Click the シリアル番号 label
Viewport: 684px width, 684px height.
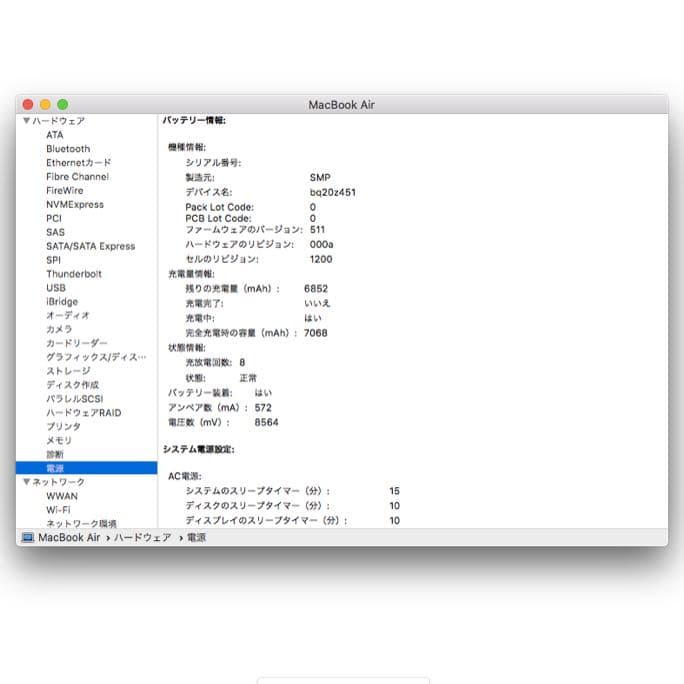213,163
